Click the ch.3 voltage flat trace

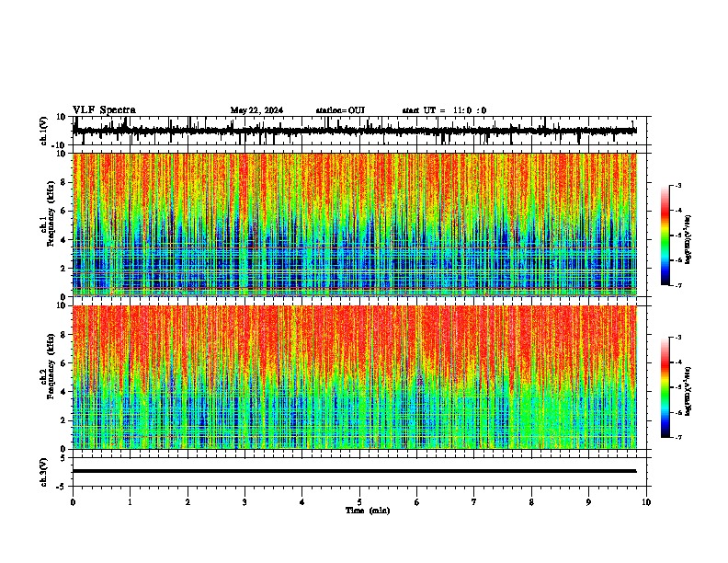pyautogui.click(x=354, y=471)
